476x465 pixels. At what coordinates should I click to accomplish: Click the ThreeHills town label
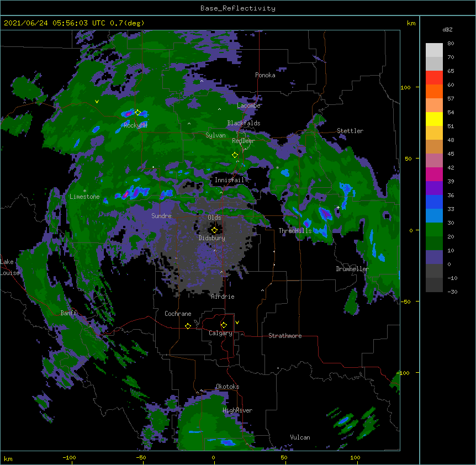(295, 231)
